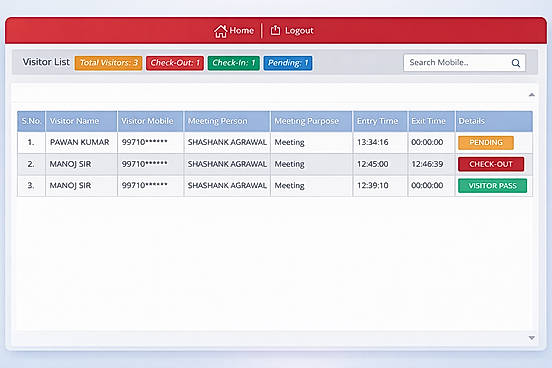The height and width of the screenshot is (368, 552).
Task: Click the PENDING button for Pawan Kumar
Action: click(486, 143)
